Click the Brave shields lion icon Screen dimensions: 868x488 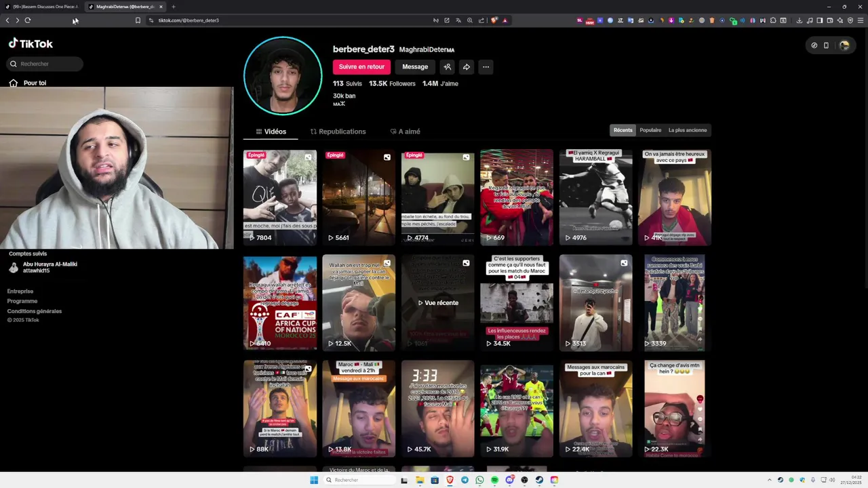point(494,20)
